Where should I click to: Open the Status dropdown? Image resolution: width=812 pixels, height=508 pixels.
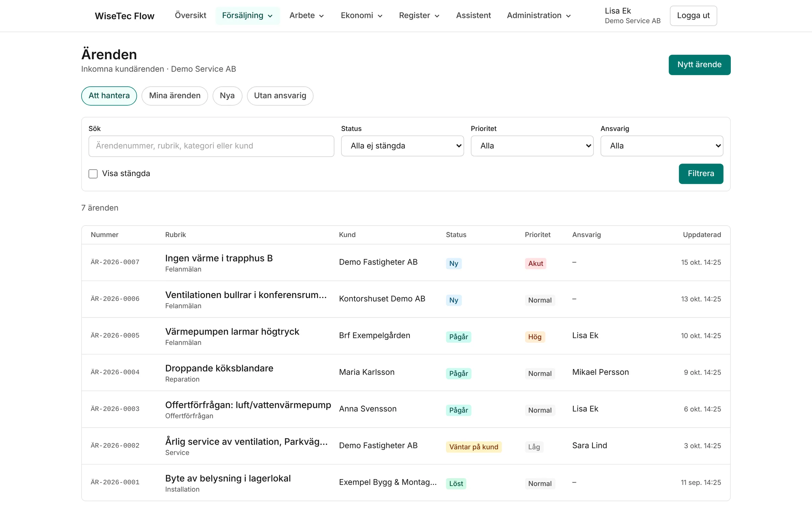pos(402,146)
